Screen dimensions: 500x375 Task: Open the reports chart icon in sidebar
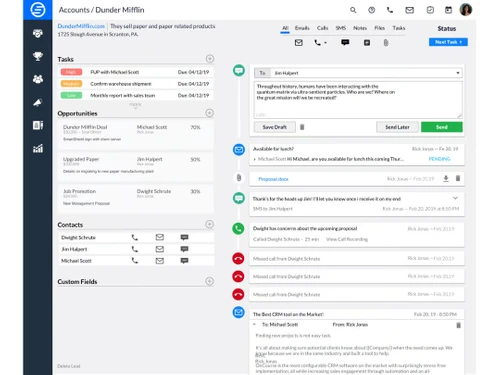pos(38,148)
